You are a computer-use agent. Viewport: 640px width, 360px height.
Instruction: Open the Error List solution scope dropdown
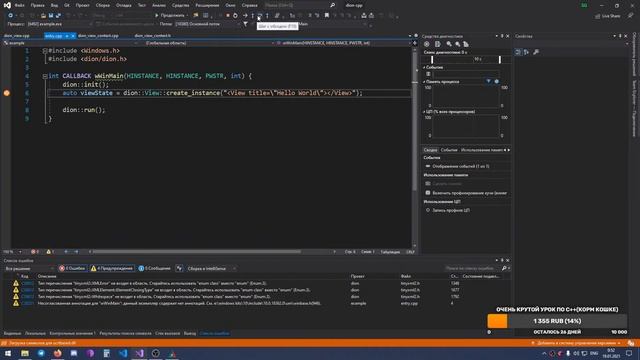(x=29, y=268)
